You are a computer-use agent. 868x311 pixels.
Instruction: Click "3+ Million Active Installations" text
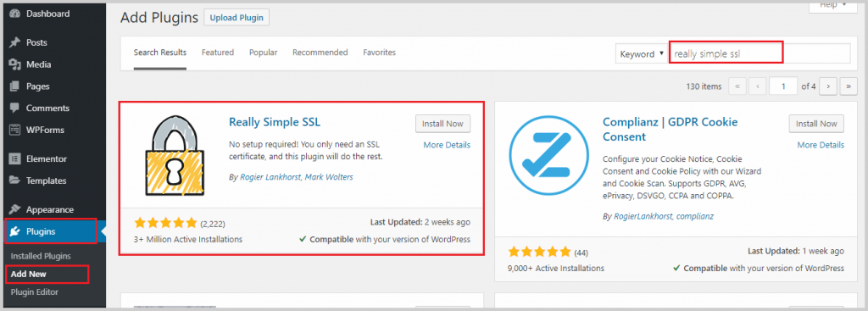188,240
